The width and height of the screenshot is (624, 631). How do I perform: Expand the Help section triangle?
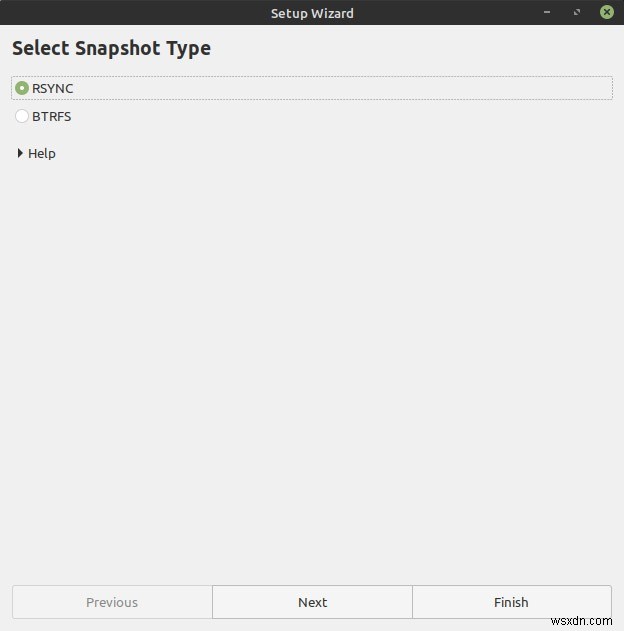pos(20,153)
